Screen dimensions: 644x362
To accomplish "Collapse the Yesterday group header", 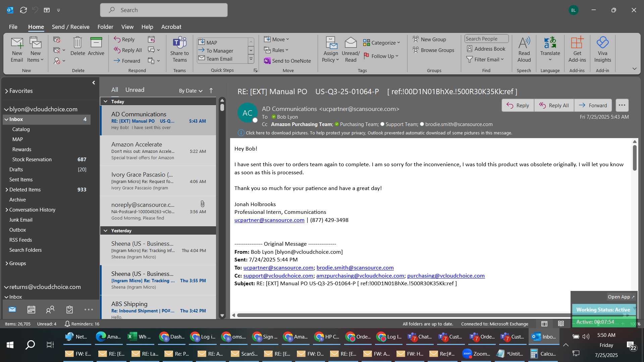I will 105,231.
